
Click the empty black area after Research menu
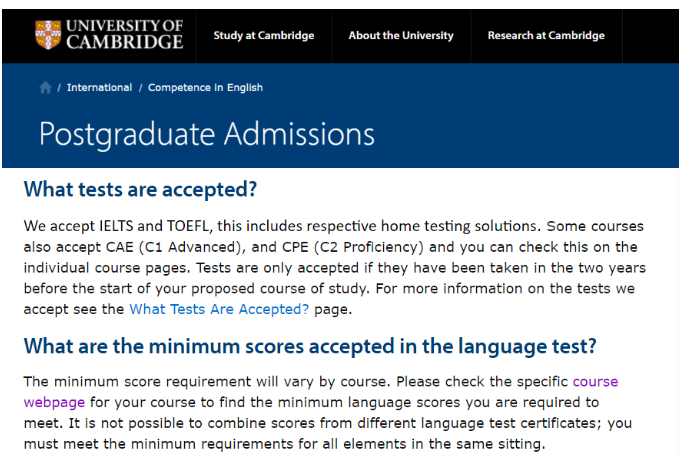[650, 36]
